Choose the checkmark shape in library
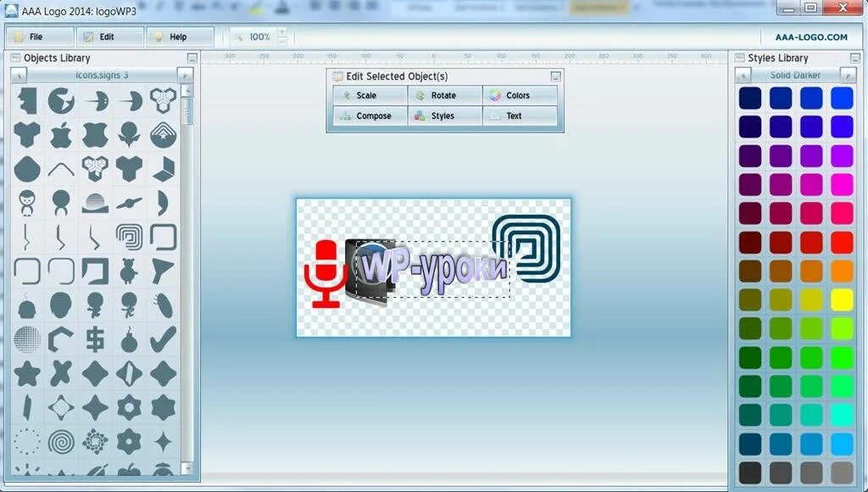Image resolution: width=868 pixels, height=492 pixels. click(x=164, y=339)
